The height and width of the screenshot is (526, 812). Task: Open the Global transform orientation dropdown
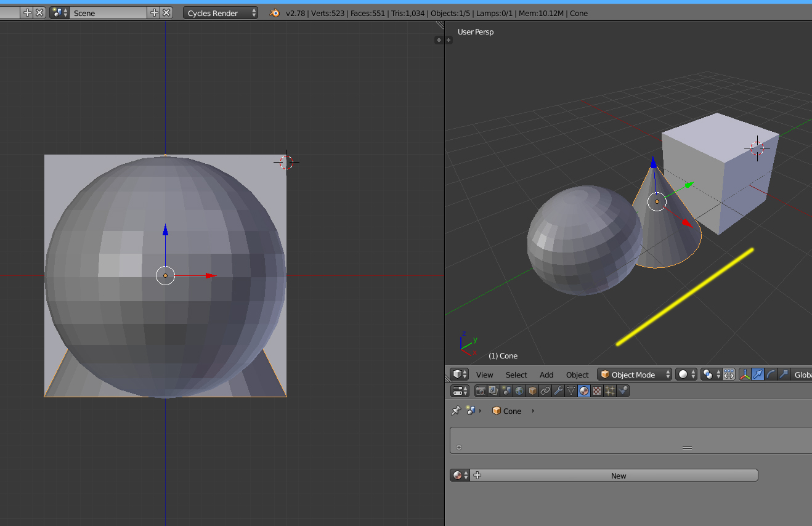click(x=802, y=374)
